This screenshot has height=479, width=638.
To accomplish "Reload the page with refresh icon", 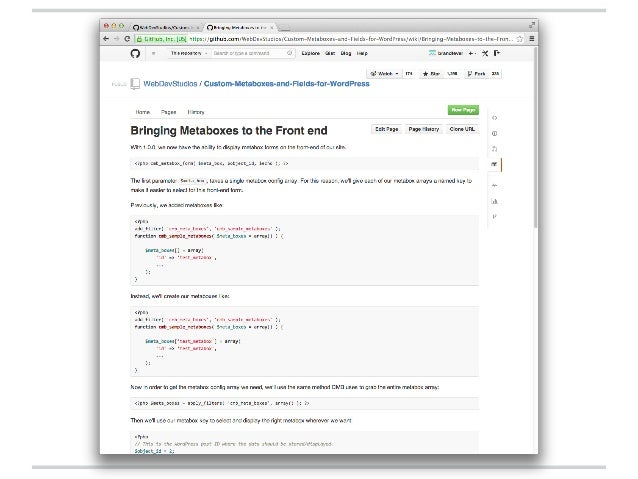I will tap(127, 39).
